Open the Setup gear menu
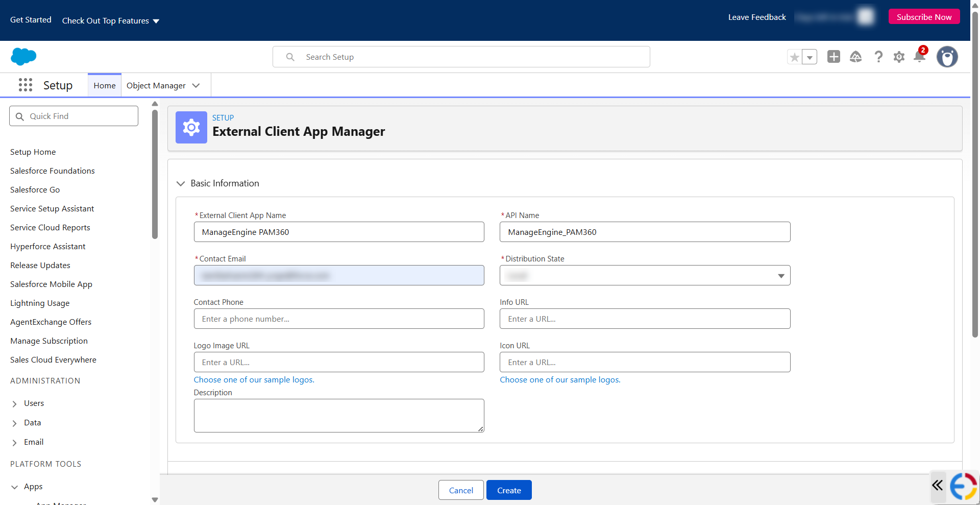This screenshot has width=980, height=505. pyautogui.click(x=899, y=57)
